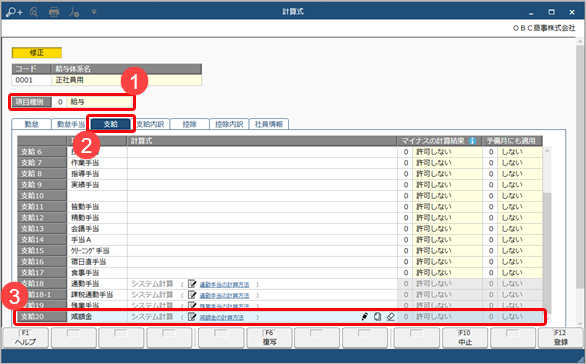Open the 減額金の計算方法 link
The image size is (586, 364).
coord(221,318)
